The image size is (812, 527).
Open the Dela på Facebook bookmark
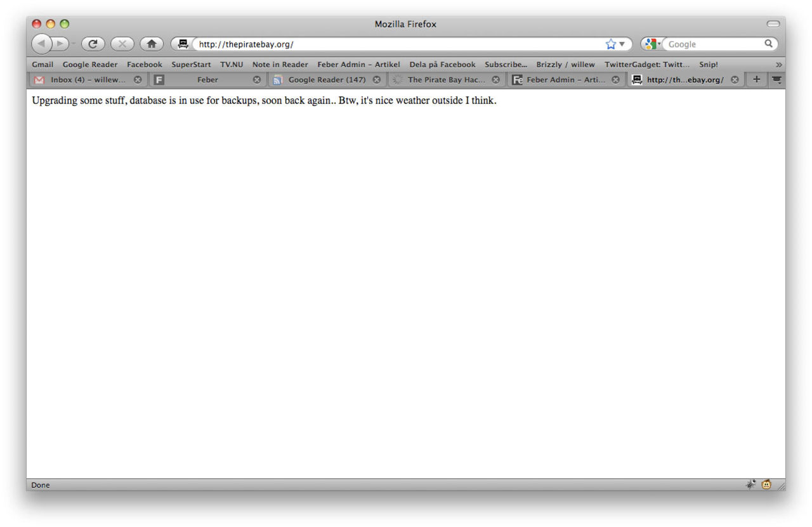click(x=442, y=64)
